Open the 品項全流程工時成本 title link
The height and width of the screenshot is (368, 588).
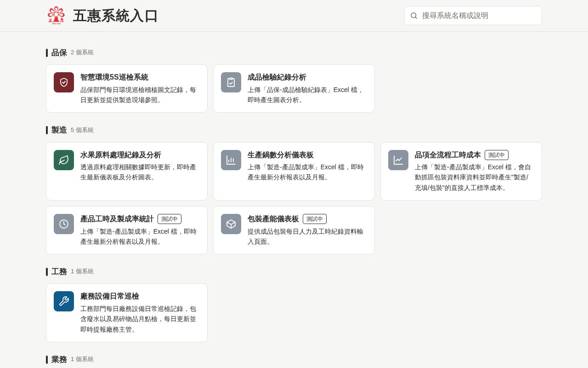[448, 155]
